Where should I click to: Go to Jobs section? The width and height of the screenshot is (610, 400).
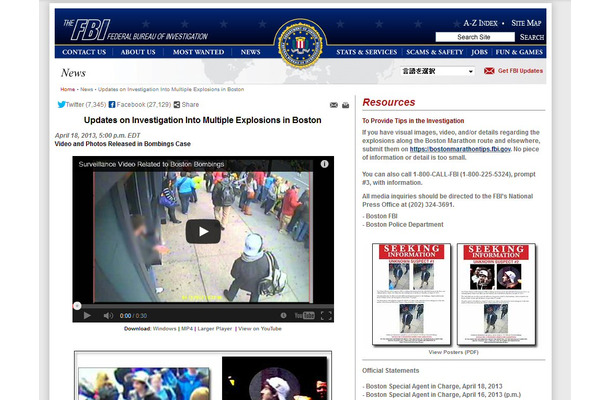[479, 52]
